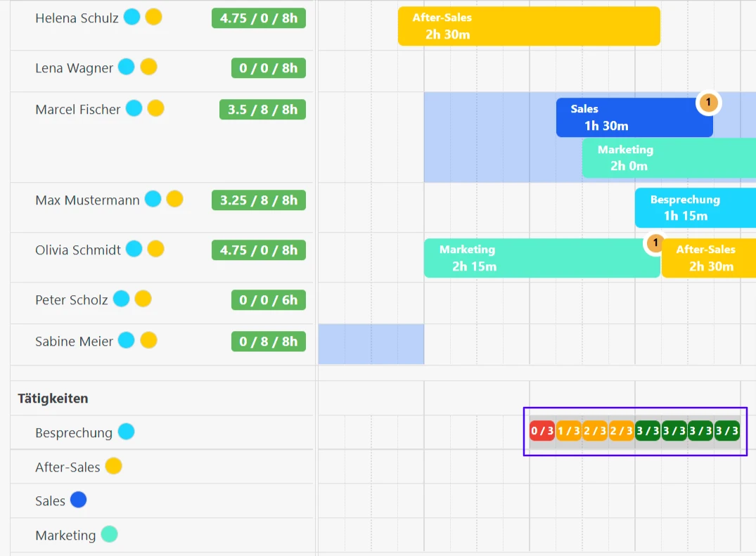Click the blue Sales color dot
Image resolution: width=756 pixels, height=556 pixels.
point(78,500)
